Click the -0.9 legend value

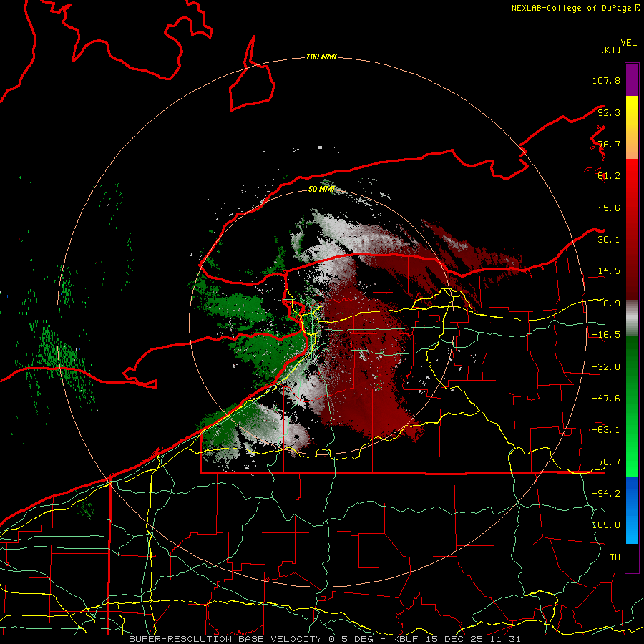point(609,303)
